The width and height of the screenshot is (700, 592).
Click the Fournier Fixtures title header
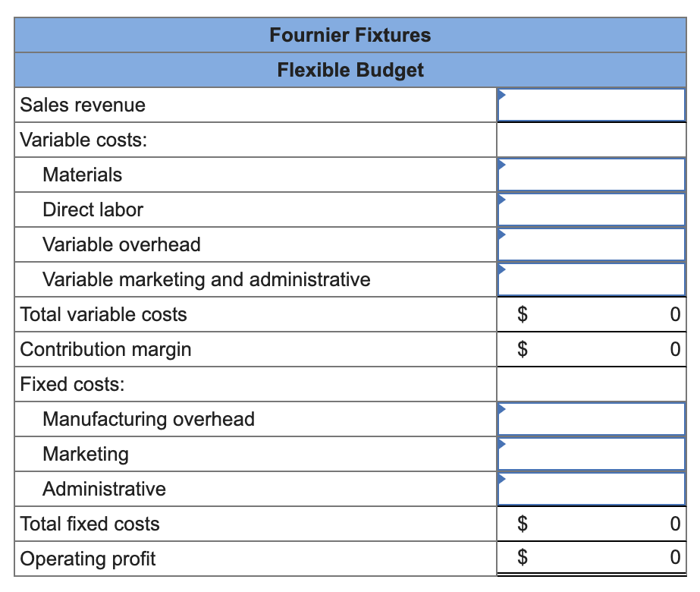point(350,35)
